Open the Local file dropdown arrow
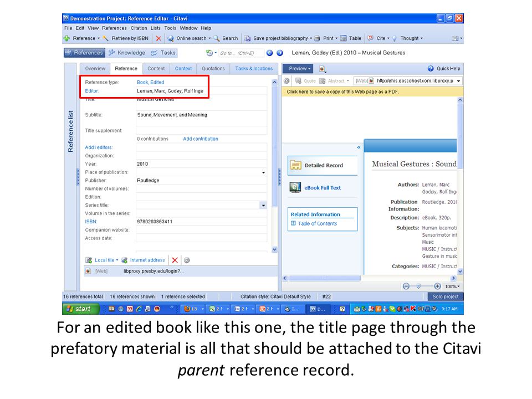 (117, 260)
